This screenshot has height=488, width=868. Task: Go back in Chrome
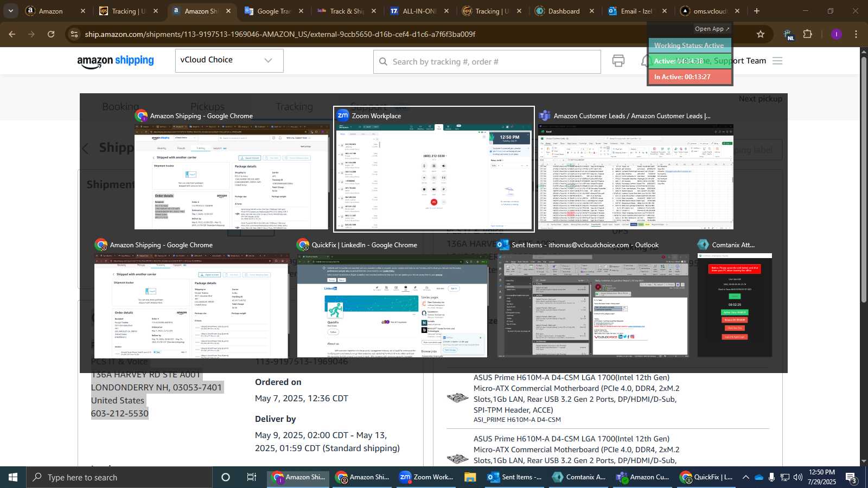point(12,34)
